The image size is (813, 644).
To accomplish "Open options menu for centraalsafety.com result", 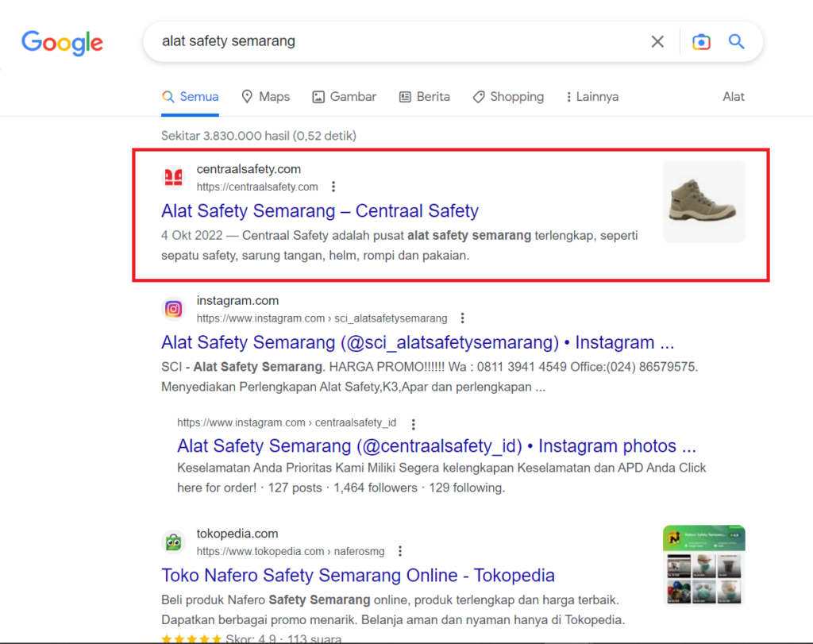I will 333,187.
